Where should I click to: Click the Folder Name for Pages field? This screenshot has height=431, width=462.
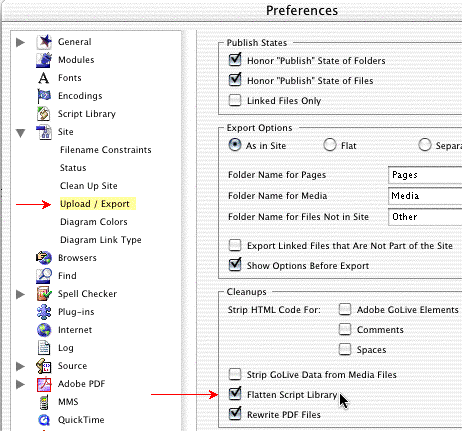[x=425, y=175]
